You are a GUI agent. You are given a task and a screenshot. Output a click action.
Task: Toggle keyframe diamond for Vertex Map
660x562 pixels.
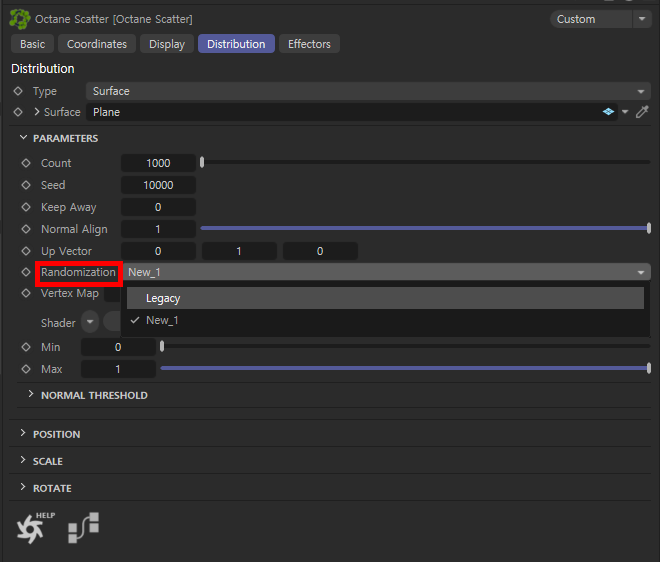tap(26, 293)
